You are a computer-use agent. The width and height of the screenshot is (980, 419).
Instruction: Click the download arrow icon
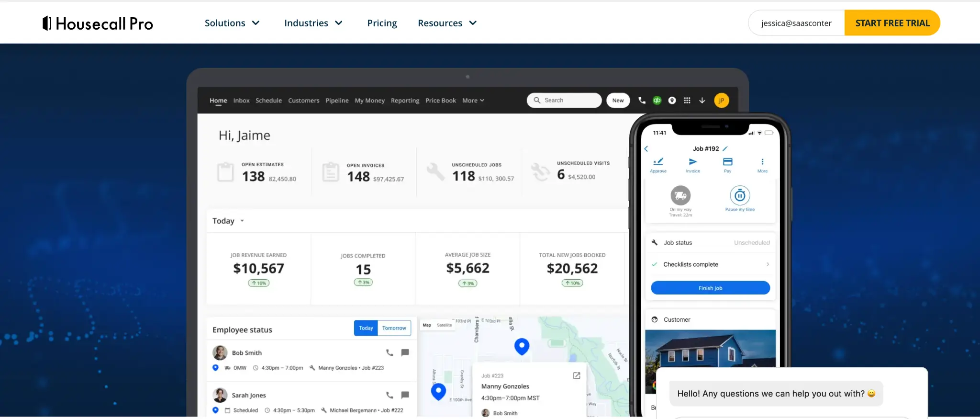(702, 100)
